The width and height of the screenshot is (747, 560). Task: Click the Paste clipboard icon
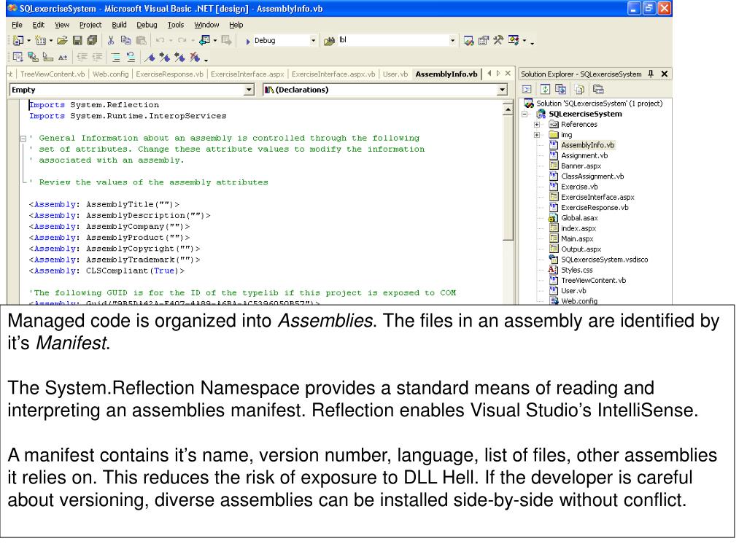tap(141, 41)
